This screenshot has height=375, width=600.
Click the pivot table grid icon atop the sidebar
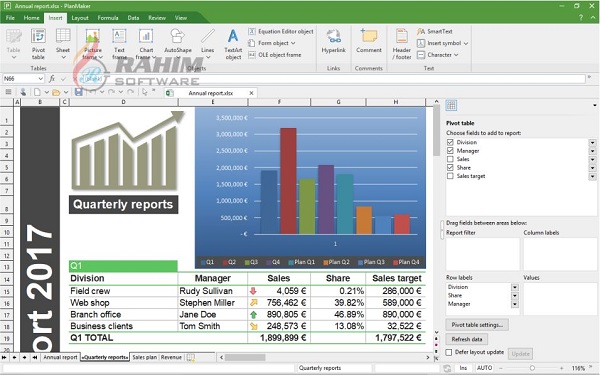[451, 105]
